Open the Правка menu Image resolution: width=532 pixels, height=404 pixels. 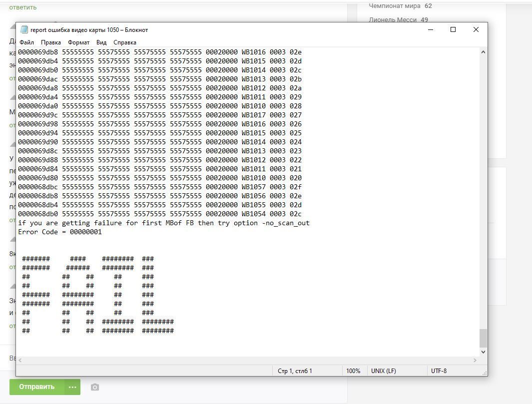click(x=51, y=42)
